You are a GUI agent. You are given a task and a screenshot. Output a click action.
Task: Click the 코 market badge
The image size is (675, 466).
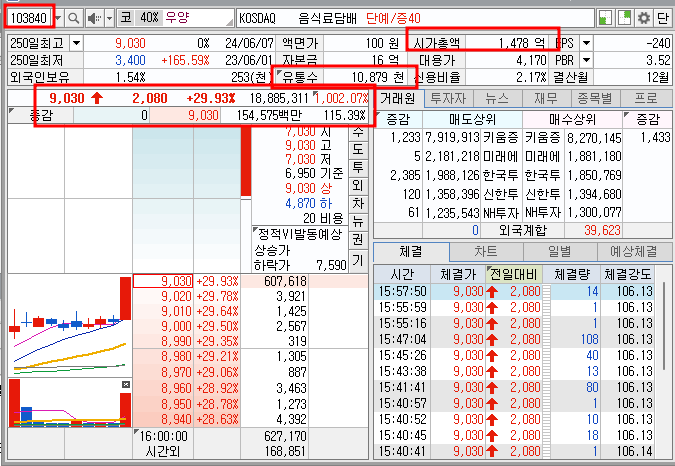click(x=126, y=18)
